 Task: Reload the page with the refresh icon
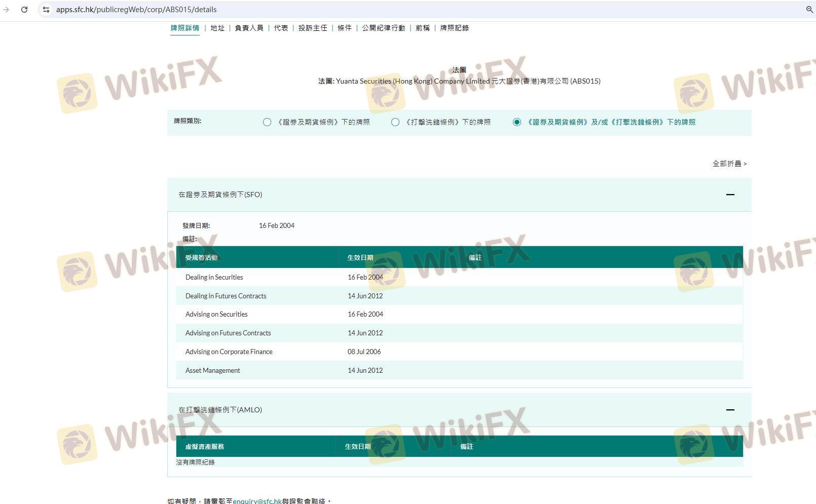24,10
